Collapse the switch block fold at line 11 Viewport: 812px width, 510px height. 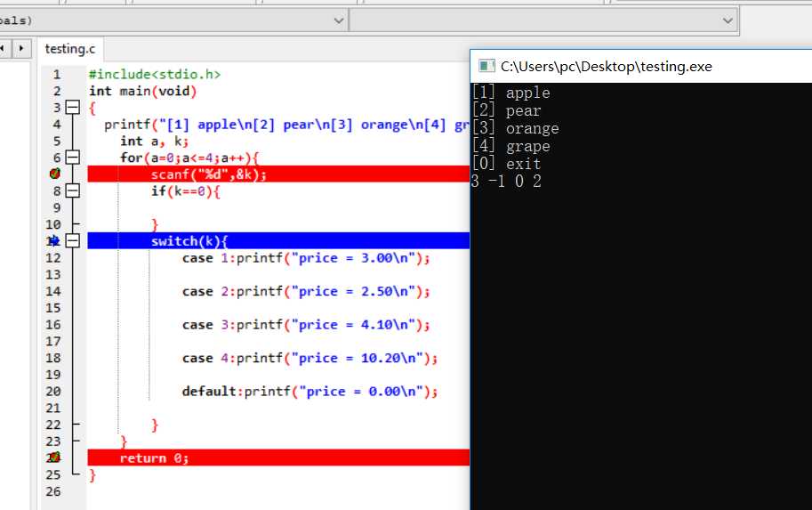point(73,240)
